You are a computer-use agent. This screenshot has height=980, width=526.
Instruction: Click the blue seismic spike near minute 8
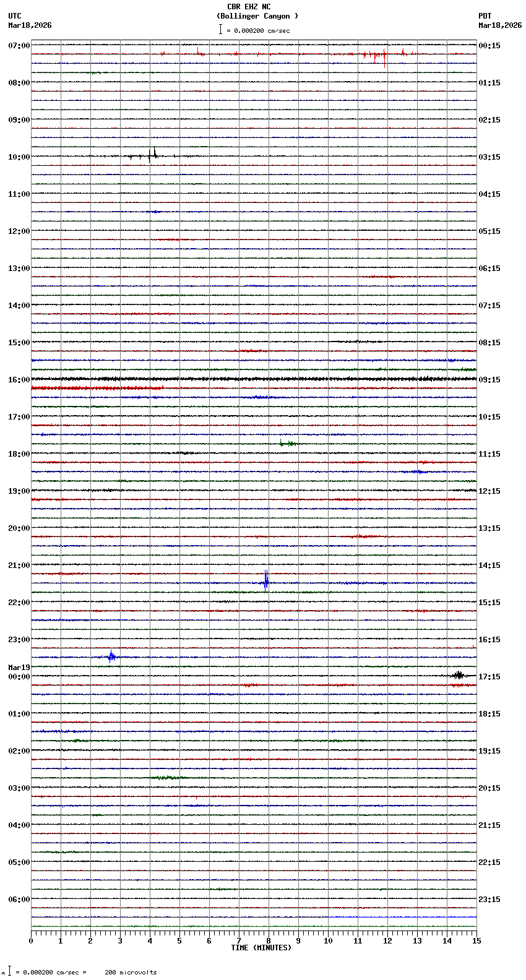coord(266,581)
